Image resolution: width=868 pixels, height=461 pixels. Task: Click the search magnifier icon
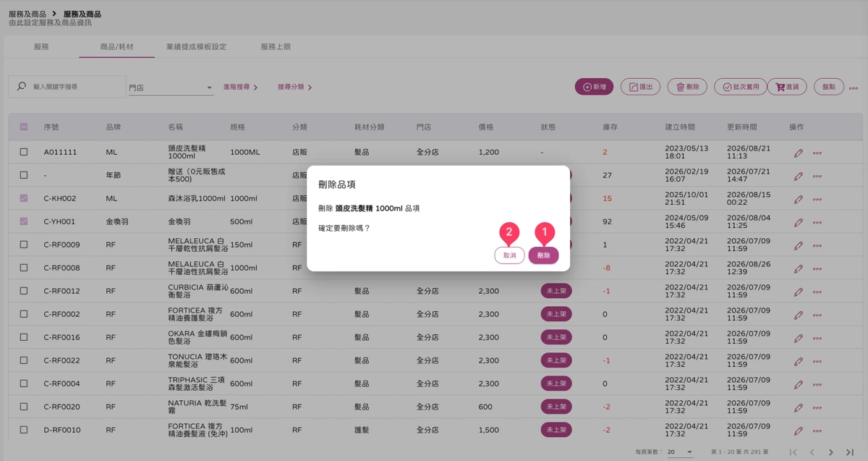pos(22,86)
